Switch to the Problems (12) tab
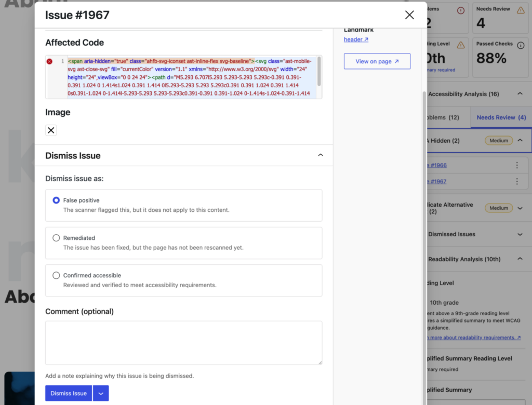 (443, 117)
